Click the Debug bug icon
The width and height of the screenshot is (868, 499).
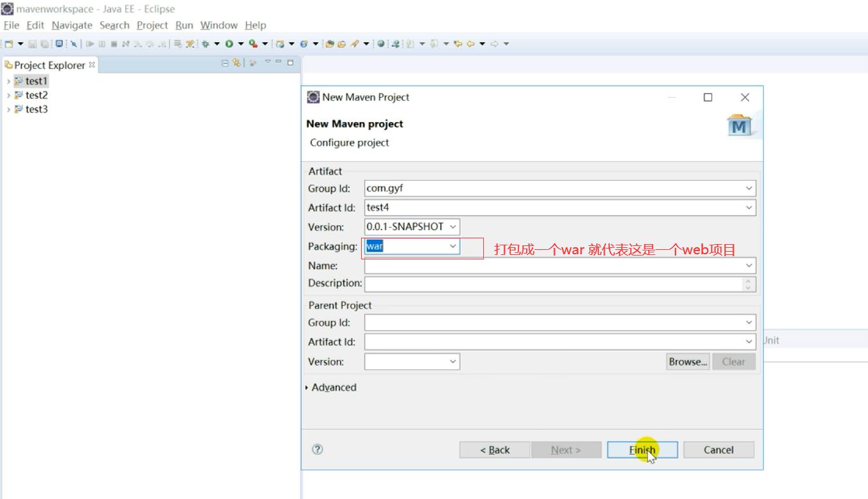point(205,44)
